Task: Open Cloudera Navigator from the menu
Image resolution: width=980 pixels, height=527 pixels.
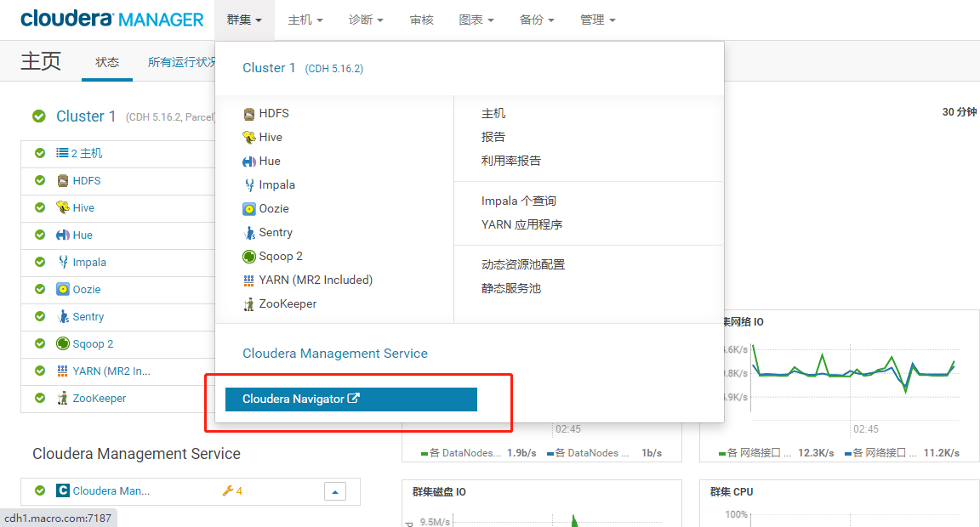Action: 351,399
